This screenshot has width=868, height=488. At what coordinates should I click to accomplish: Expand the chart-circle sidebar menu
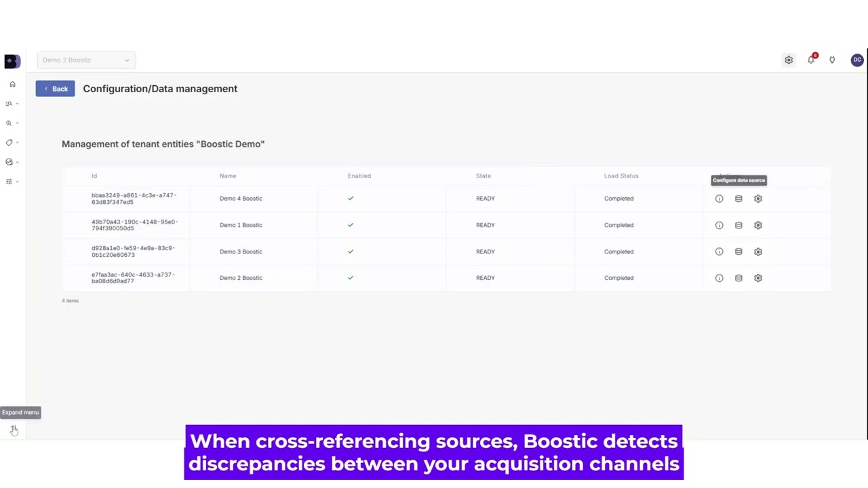[x=12, y=162]
